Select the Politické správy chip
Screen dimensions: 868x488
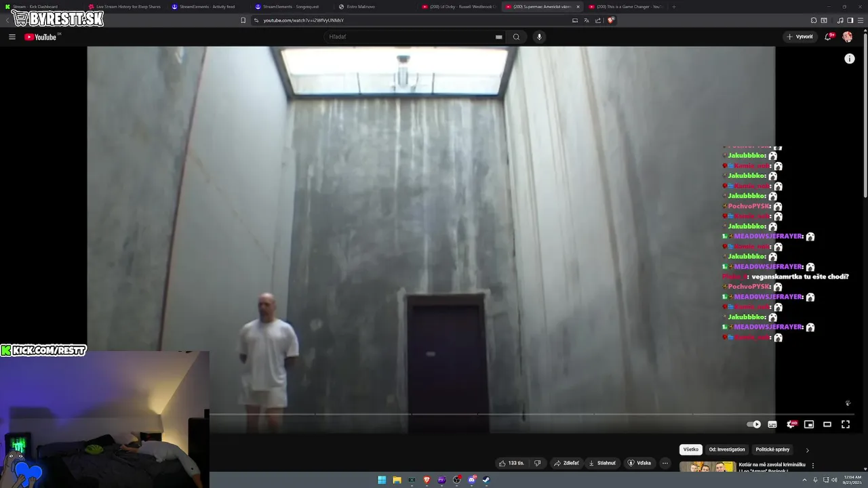tap(772, 449)
